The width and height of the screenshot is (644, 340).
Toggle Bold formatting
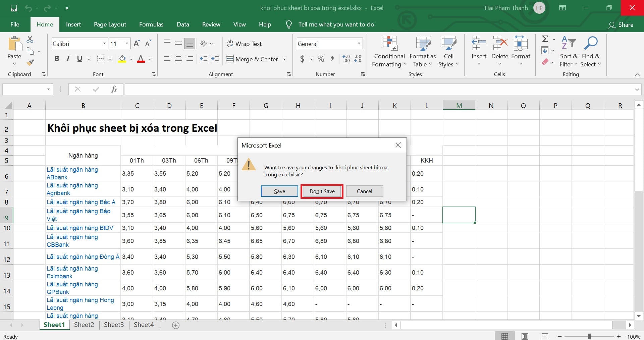pyautogui.click(x=57, y=59)
